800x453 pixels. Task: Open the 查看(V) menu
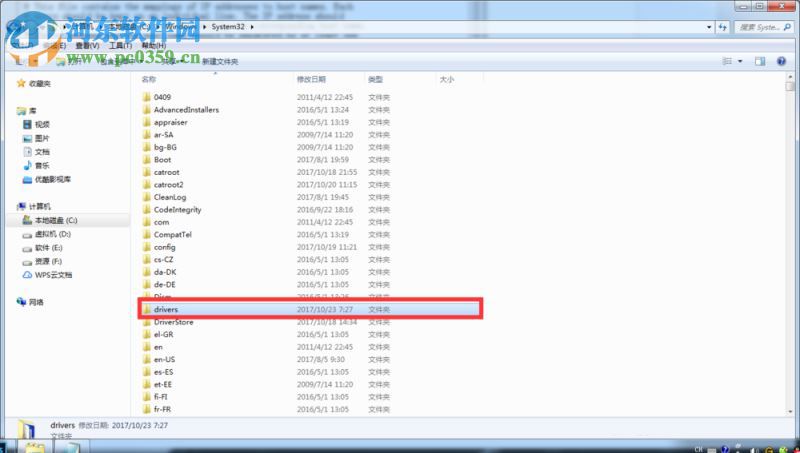87,45
